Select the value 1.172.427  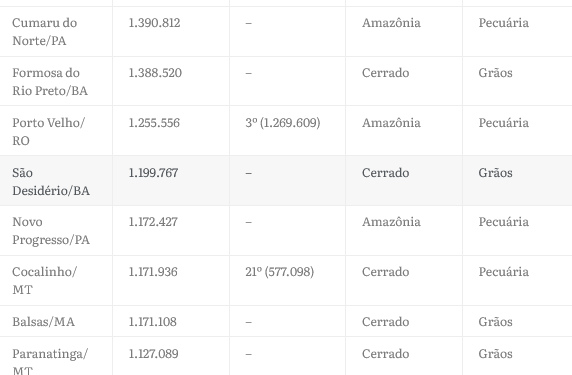point(153,222)
